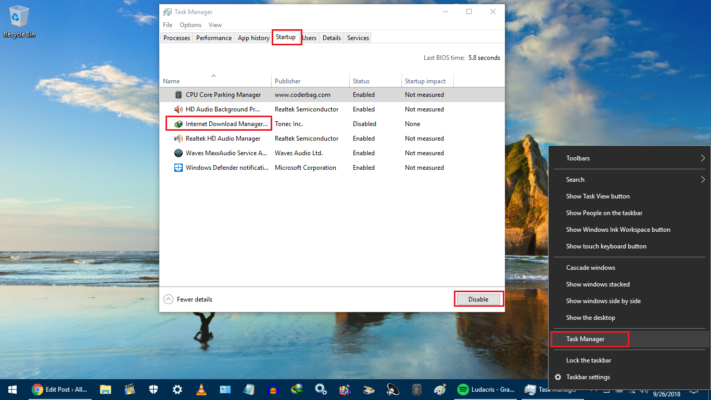711x400 pixels.
Task: Click the Taskbar settings gear entry
Action: tap(588, 377)
